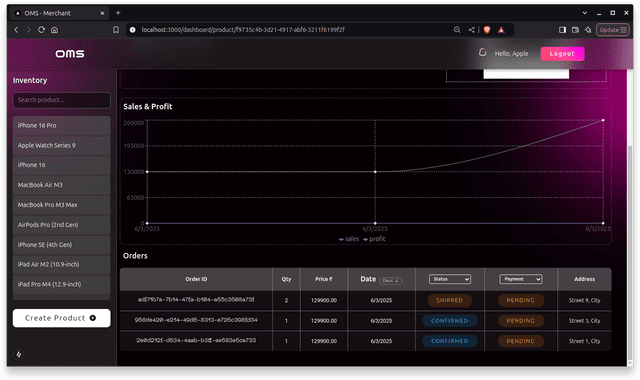Select the OMS - Merchant tab
The image size is (640, 380).
[x=60, y=13]
